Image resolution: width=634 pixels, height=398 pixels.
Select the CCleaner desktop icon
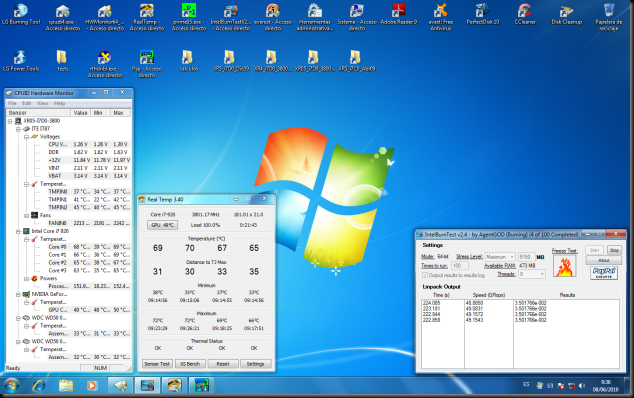click(x=525, y=15)
